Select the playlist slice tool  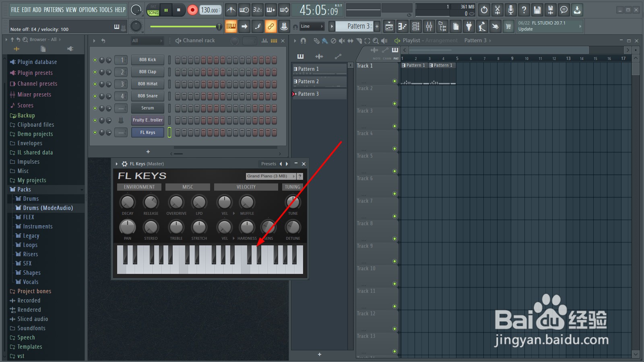pos(359,41)
